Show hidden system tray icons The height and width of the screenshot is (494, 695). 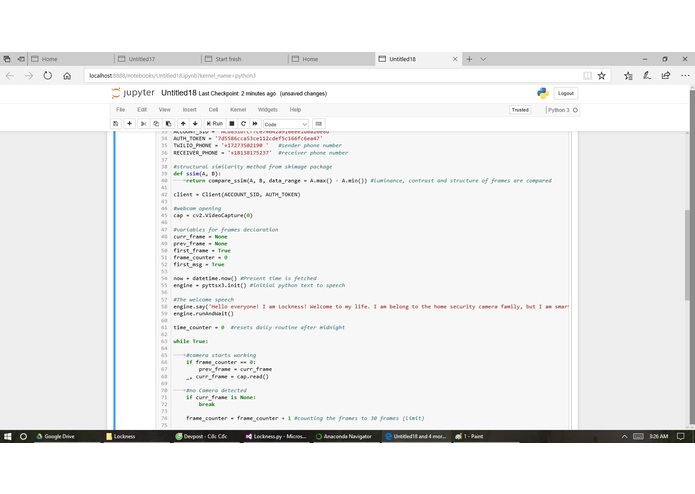coord(625,436)
